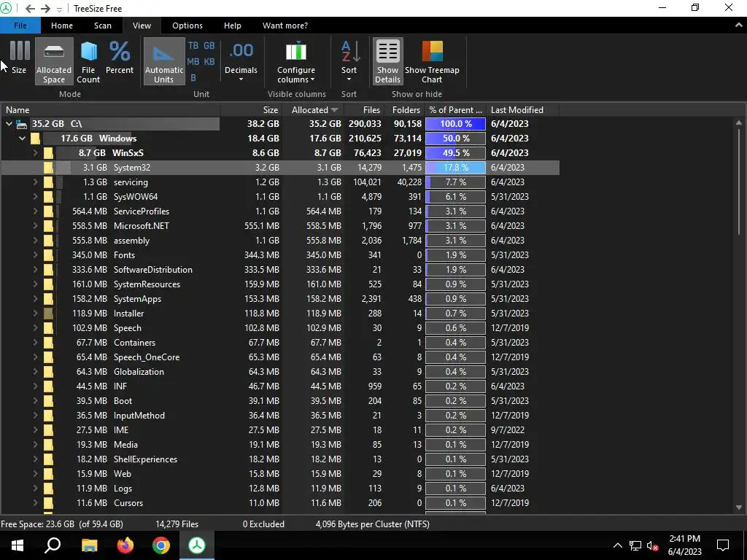Click the TreeSize app logo icon

coord(6,8)
